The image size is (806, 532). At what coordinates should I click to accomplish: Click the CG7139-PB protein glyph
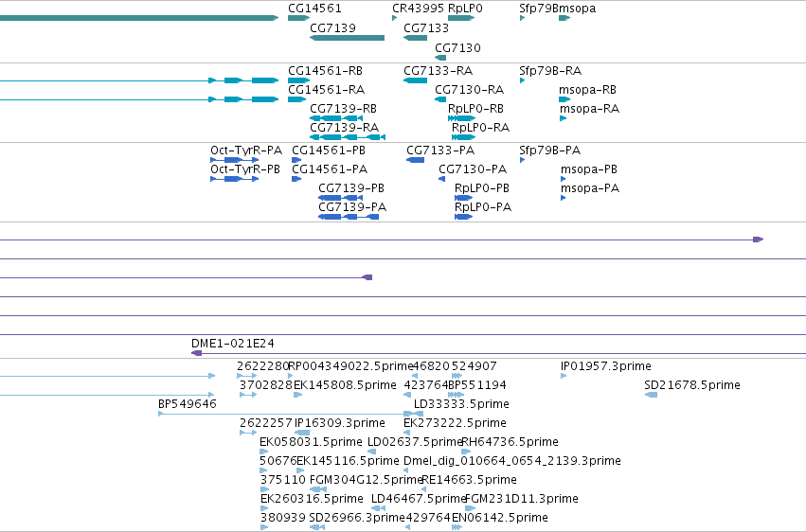(341, 198)
